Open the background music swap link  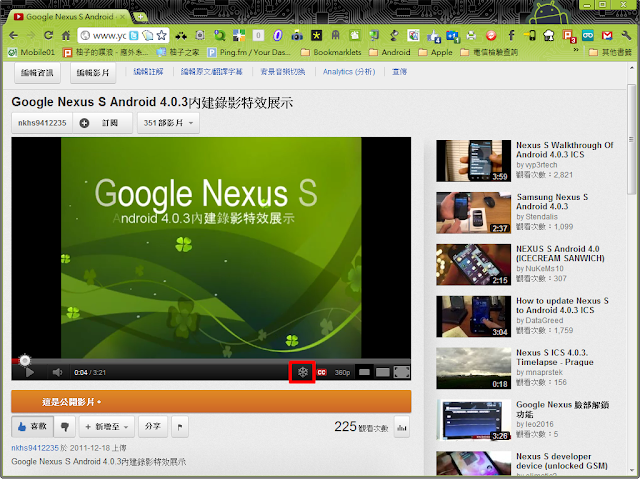click(283, 72)
